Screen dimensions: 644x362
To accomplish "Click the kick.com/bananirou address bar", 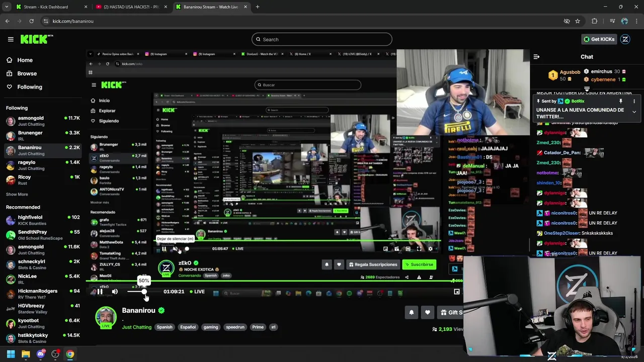I will pyautogui.click(x=302, y=21).
